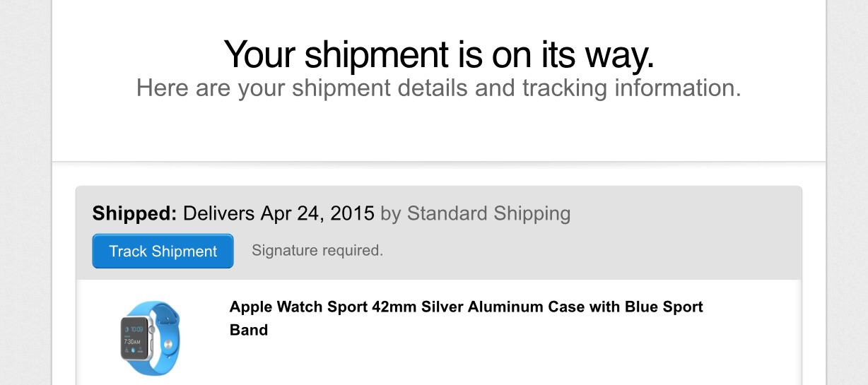The image size is (868, 385).
Task: Select the Delivers Apr 24, 2015 date text
Action: pyautogui.click(x=278, y=213)
